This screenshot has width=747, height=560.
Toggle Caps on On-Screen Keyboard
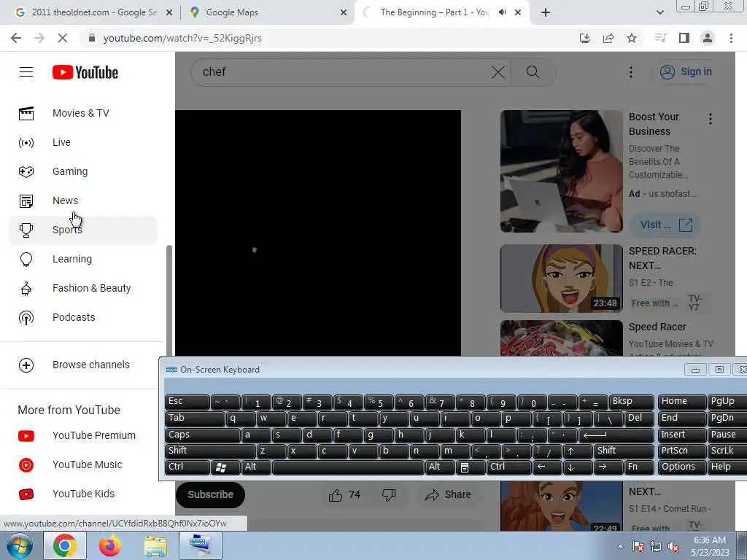(x=203, y=435)
